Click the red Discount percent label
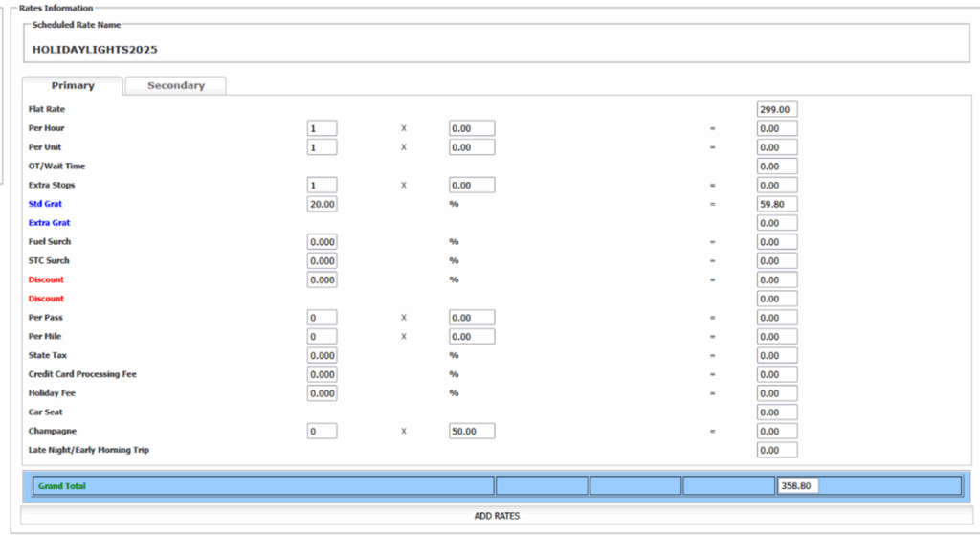This screenshot has height=535, width=980. (x=46, y=279)
